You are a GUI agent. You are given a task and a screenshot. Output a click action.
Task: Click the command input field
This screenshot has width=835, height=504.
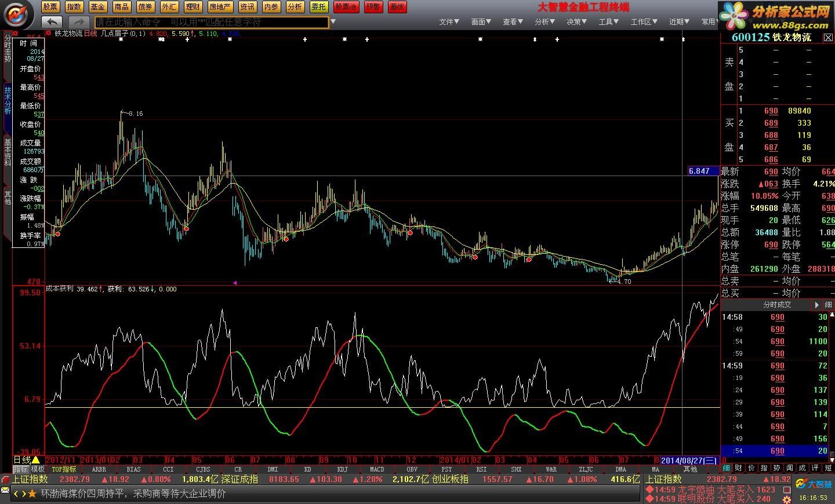pyautogui.click(x=212, y=22)
